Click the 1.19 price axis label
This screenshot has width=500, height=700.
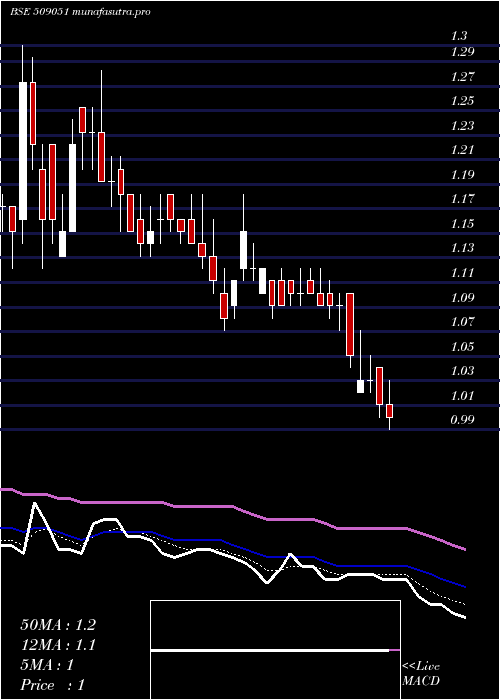(x=462, y=175)
